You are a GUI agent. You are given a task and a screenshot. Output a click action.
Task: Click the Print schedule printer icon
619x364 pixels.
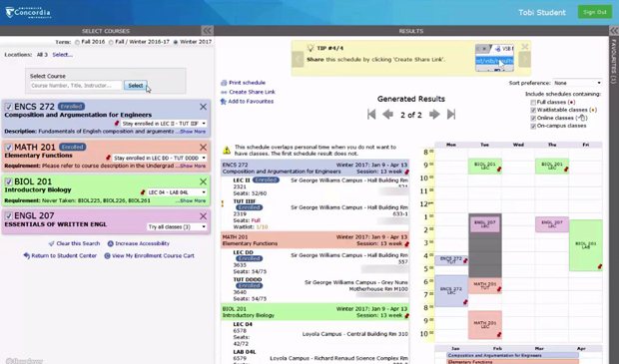(224, 83)
